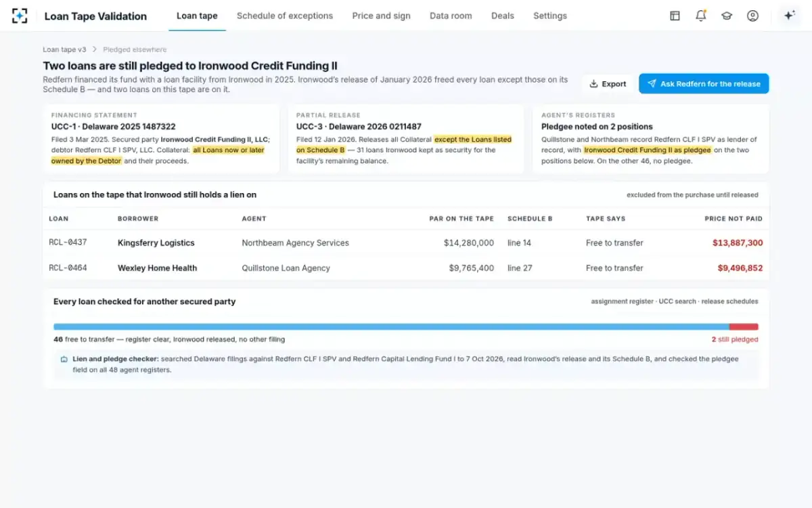Open Pledgee noted on 2 positions card
This screenshot has height=508, width=812.
pyautogui.click(x=651, y=138)
